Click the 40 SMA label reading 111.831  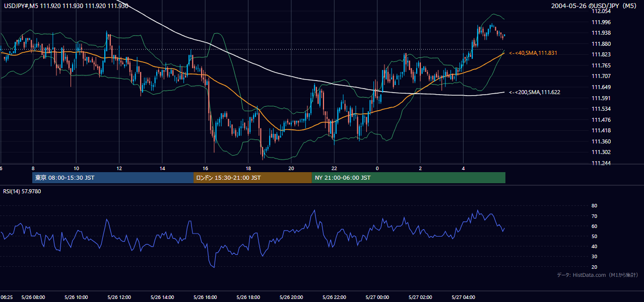click(x=533, y=53)
